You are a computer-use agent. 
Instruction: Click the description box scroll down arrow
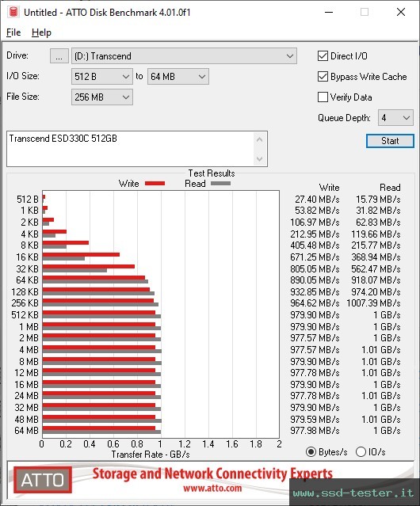click(260, 158)
